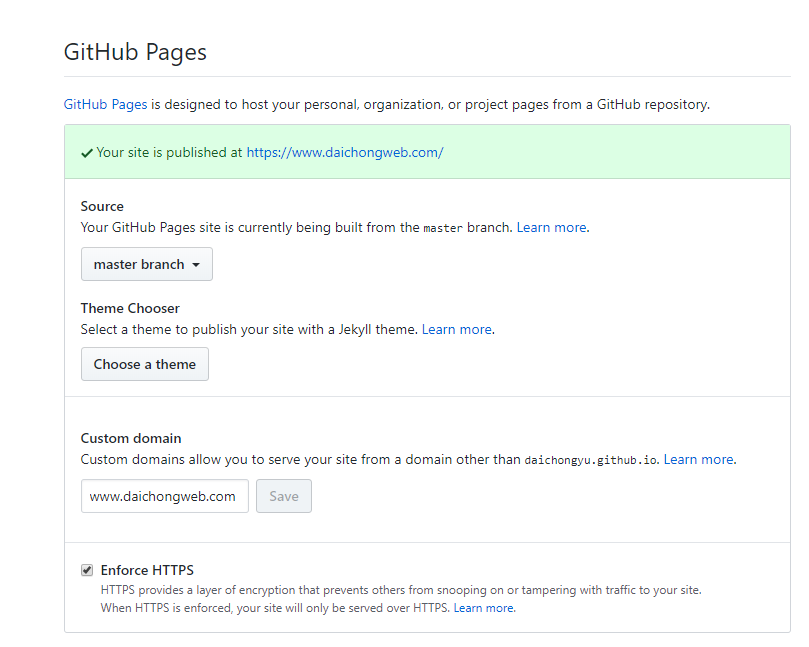Click the GitHub Pages page heading

pos(135,52)
